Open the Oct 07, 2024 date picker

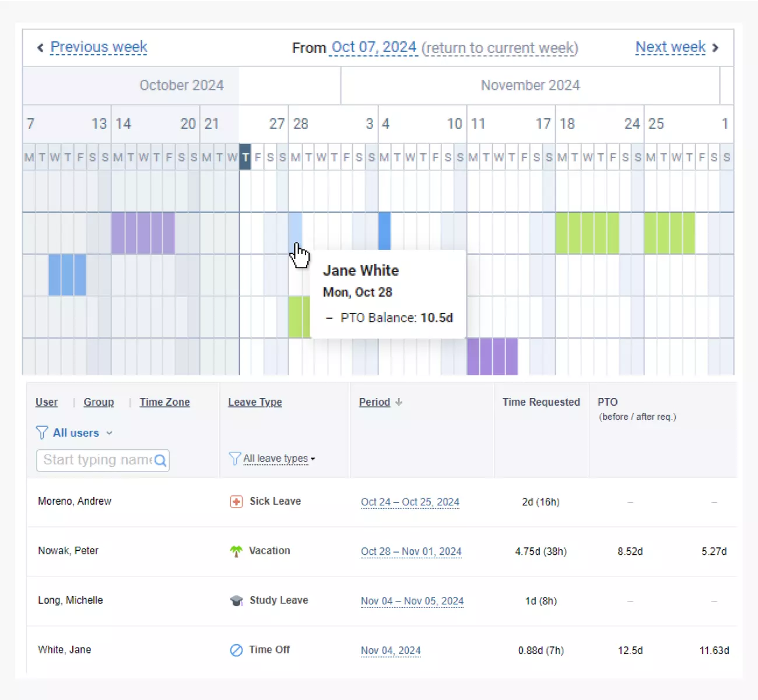[x=374, y=47]
